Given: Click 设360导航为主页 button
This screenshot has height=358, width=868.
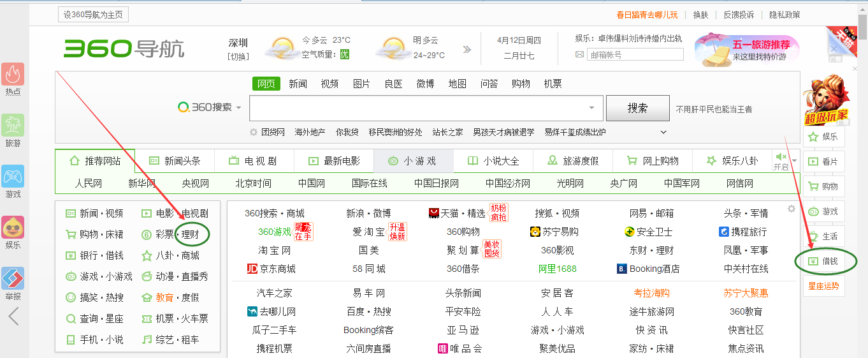Looking at the screenshot, I should (94, 15).
